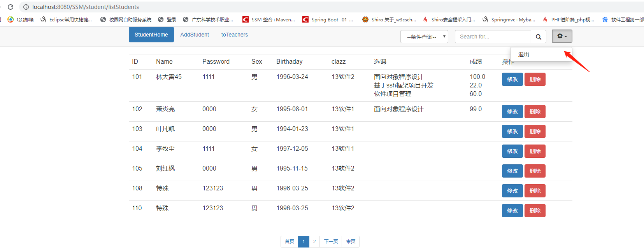Image resolution: width=644 pixels, height=251 pixels.
Task: Click birthday 1997-12-05
Action: (x=292, y=149)
